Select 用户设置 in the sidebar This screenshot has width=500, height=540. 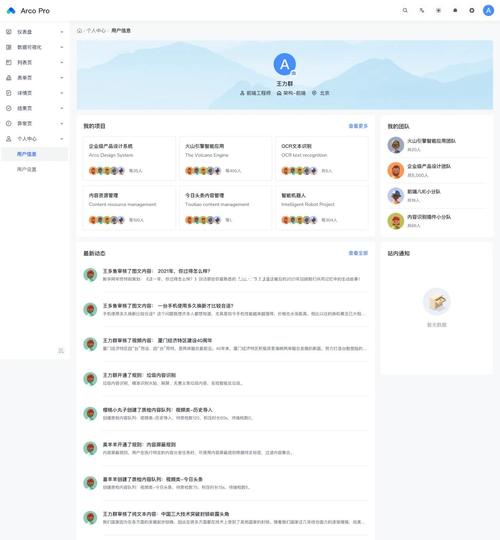pos(34,169)
